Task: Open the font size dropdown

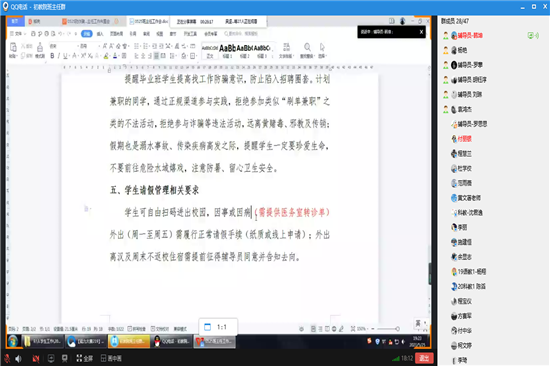Action: point(90,46)
